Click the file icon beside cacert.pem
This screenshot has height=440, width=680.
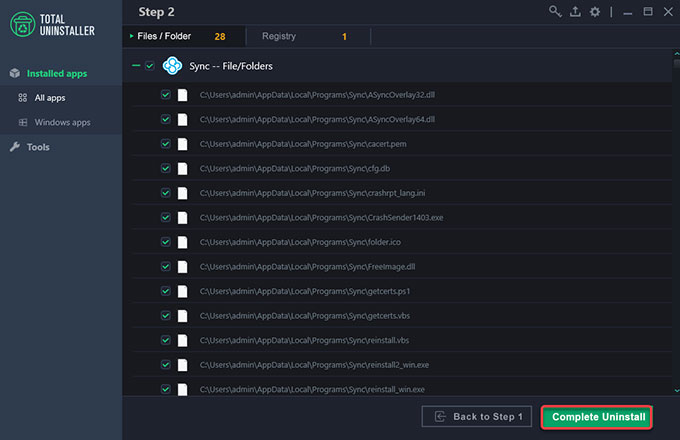(183, 144)
